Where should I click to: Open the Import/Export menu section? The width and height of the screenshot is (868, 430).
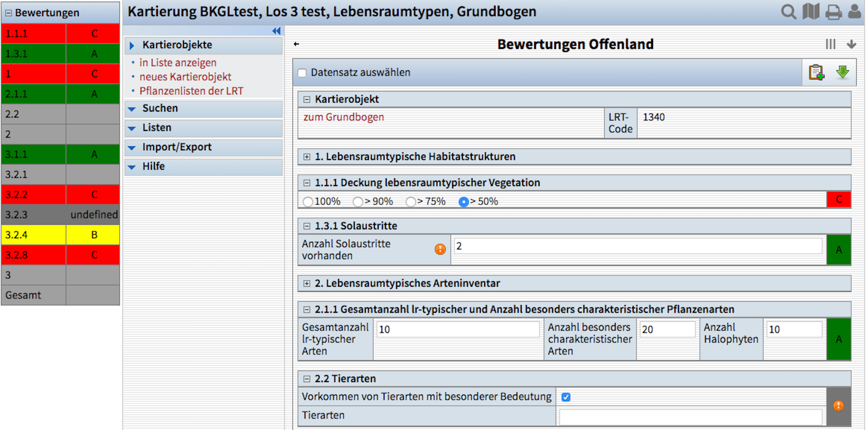177,147
